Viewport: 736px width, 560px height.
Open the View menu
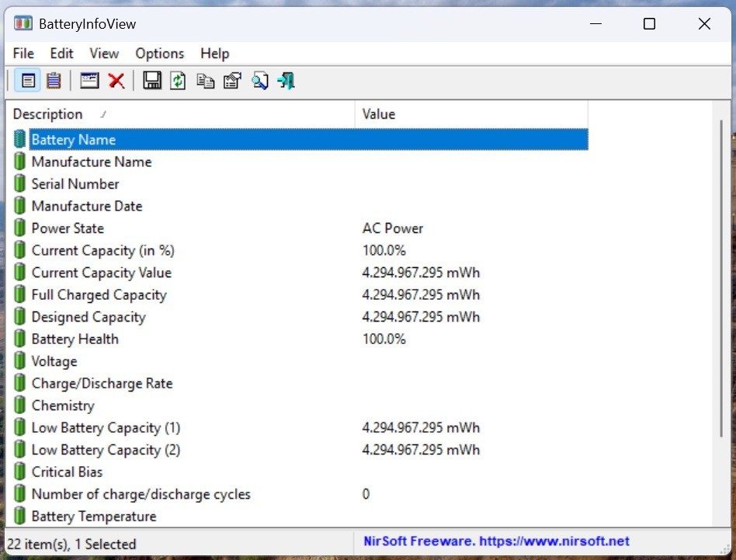click(x=104, y=54)
